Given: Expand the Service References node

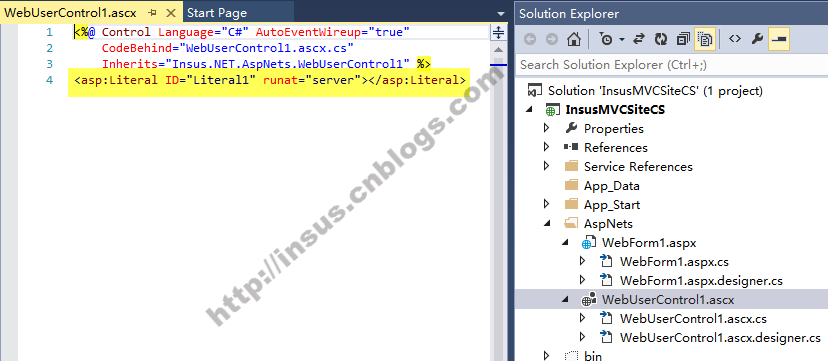Looking at the screenshot, I should coord(547,166).
